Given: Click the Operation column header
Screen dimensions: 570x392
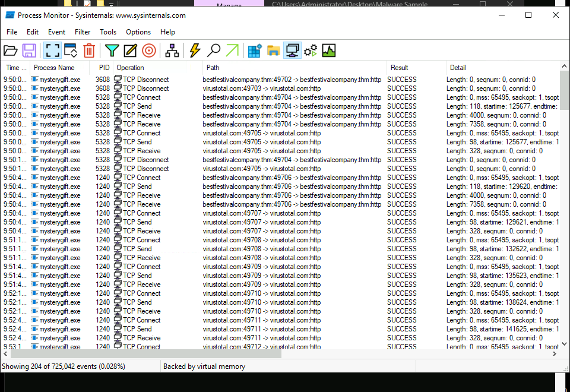Looking at the screenshot, I should (x=130, y=68).
